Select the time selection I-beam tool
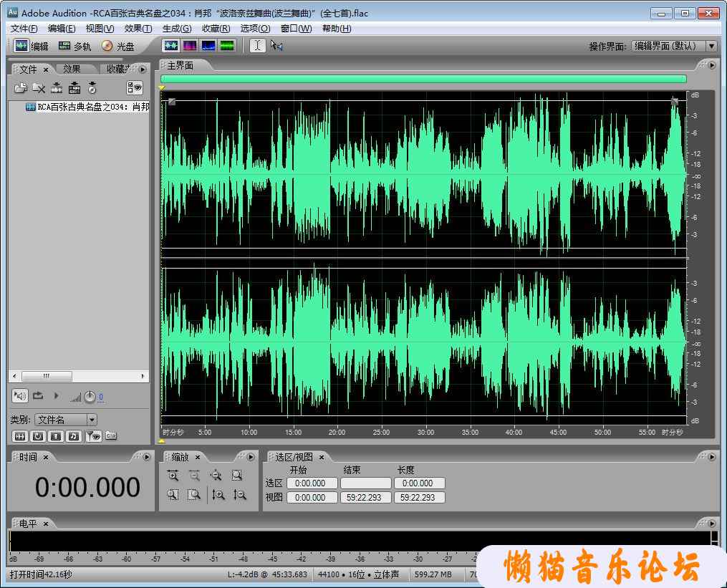Screen dimensions: 727x588 coord(257,45)
